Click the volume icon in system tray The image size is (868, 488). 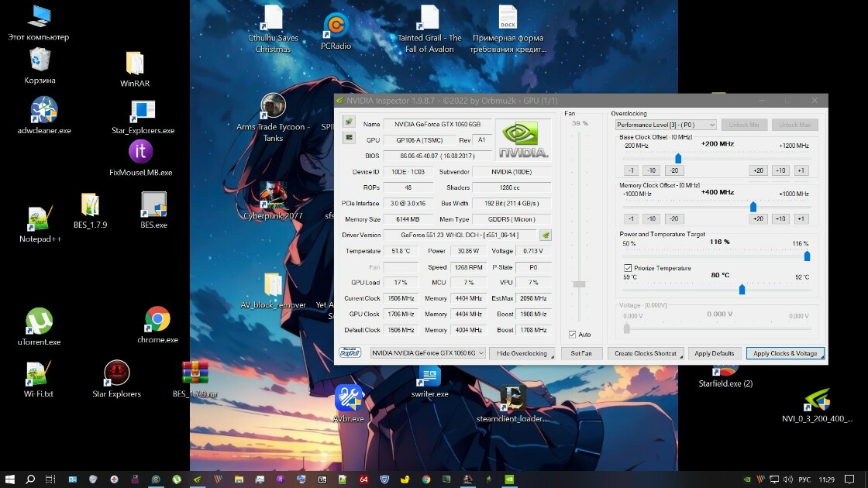(x=787, y=479)
